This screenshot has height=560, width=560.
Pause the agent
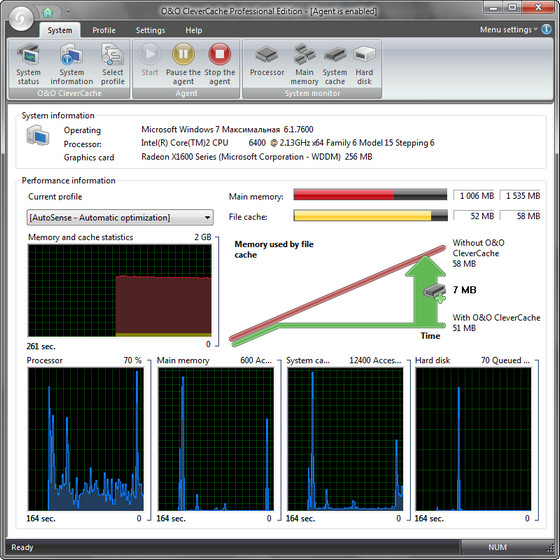[x=183, y=64]
